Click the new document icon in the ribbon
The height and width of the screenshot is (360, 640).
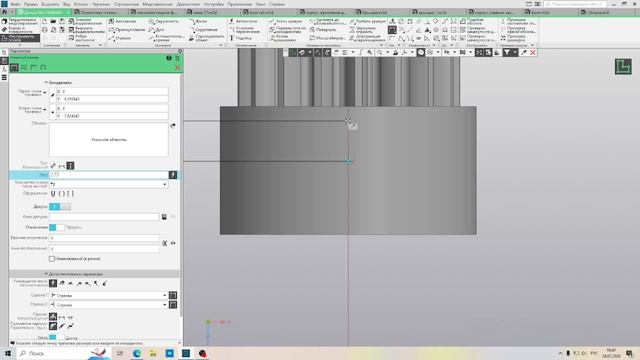point(45,21)
